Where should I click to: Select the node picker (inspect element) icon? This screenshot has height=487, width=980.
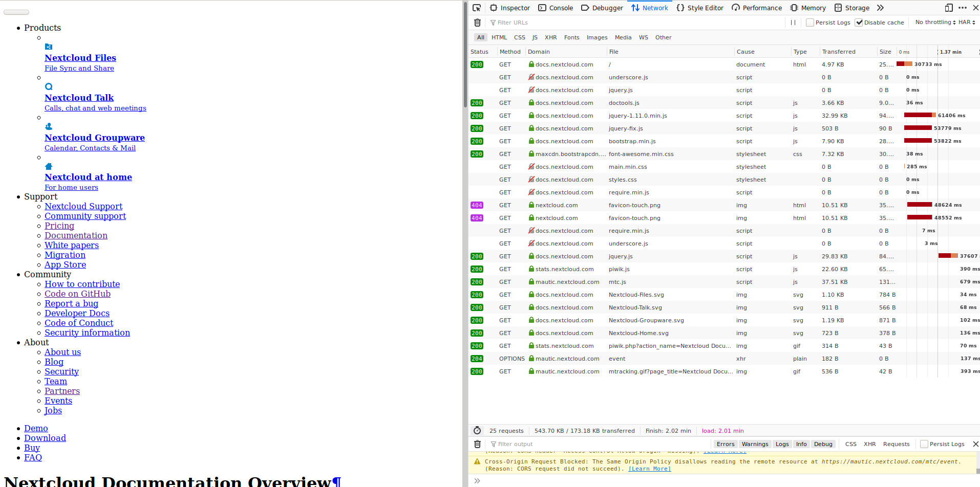pos(476,8)
